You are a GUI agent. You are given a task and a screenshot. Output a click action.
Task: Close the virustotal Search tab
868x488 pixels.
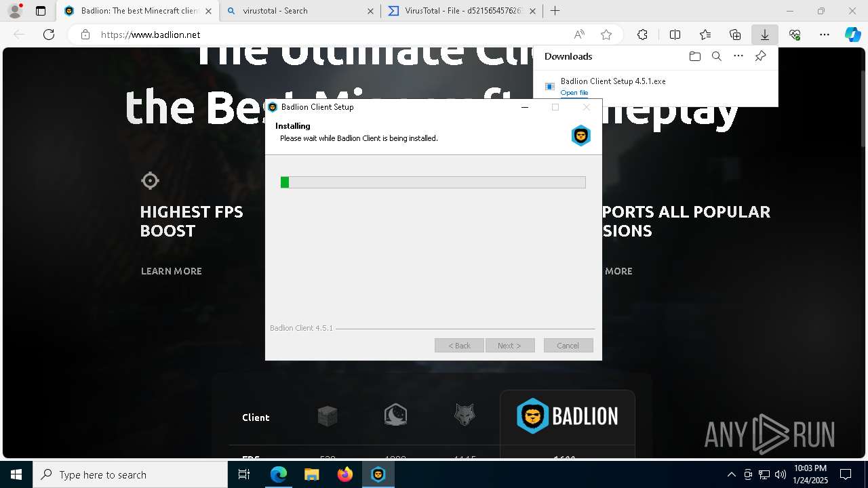(370, 11)
